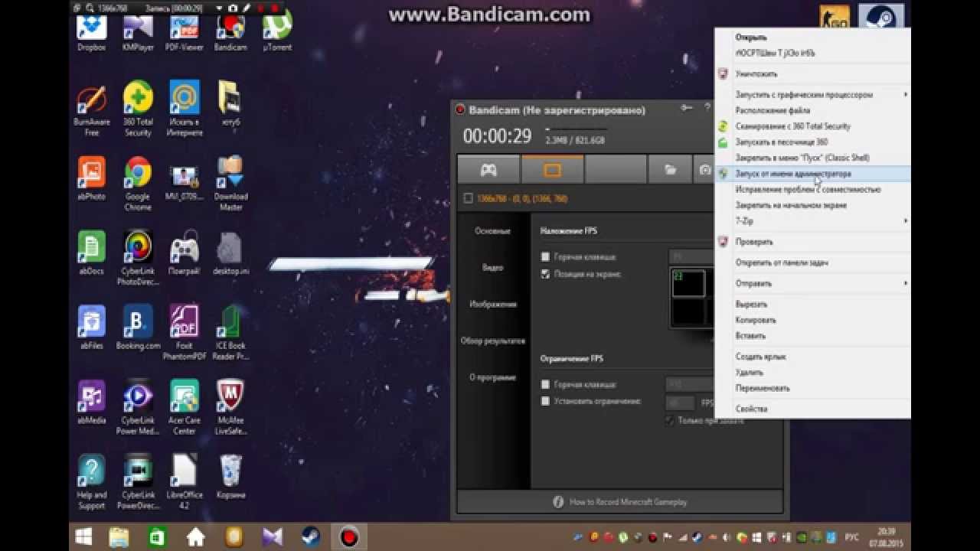The height and width of the screenshot is (551, 980).
Task: Choose 'Создать ярлык' in context menu
Action: click(813, 357)
